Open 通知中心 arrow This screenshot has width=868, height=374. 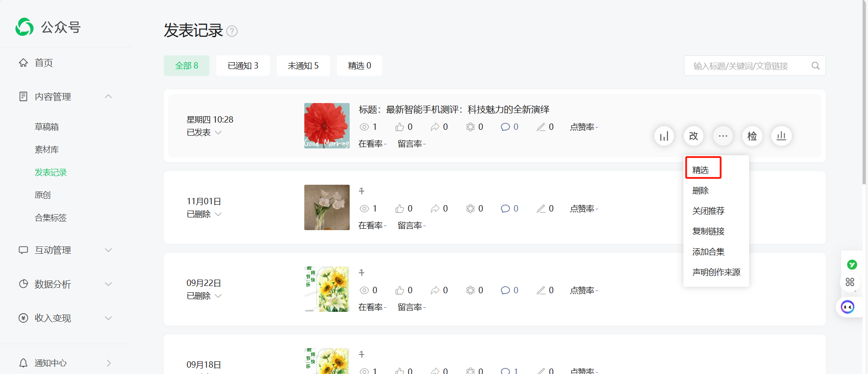pos(108,363)
